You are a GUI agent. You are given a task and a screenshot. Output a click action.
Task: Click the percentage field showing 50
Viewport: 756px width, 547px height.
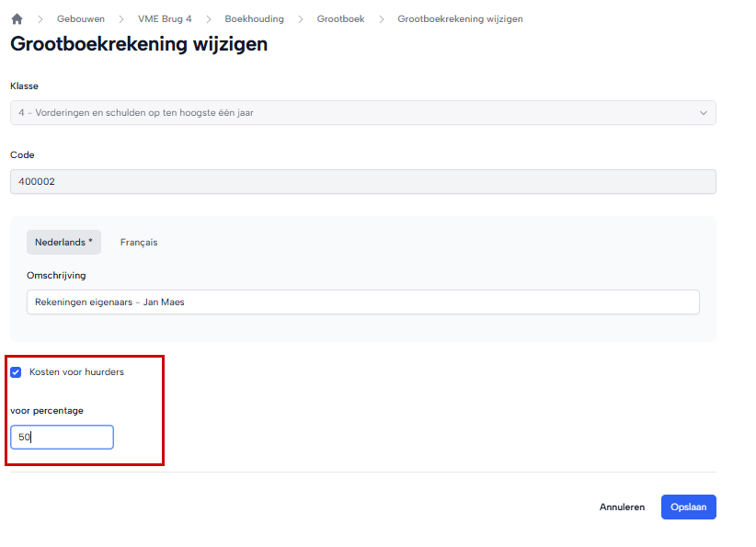[62, 438]
